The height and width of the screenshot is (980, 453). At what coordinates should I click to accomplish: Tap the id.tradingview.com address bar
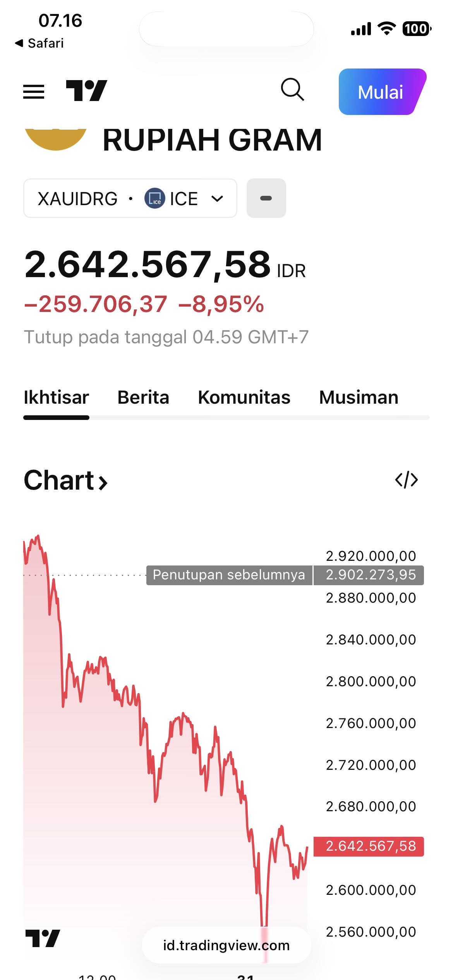coord(226,945)
